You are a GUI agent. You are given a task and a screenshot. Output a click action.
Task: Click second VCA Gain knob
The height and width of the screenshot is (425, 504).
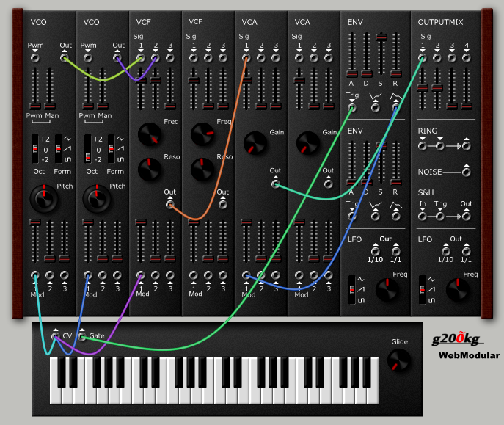(307, 143)
